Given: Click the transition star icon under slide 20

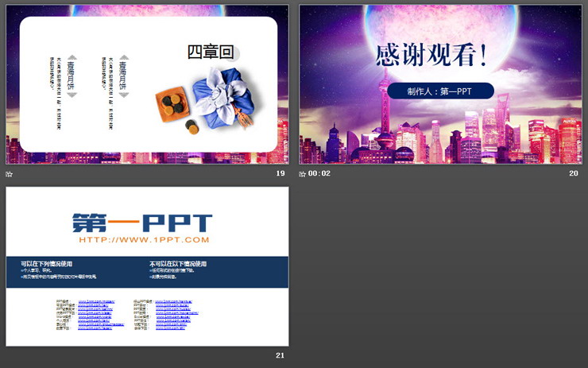Looking at the screenshot, I should click(x=303, y=174).
